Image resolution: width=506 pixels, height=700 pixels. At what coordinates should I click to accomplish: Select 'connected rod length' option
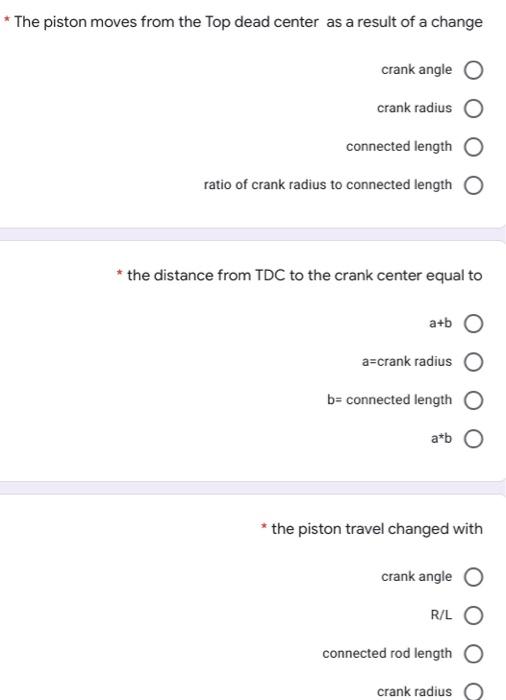click(473, 654)
